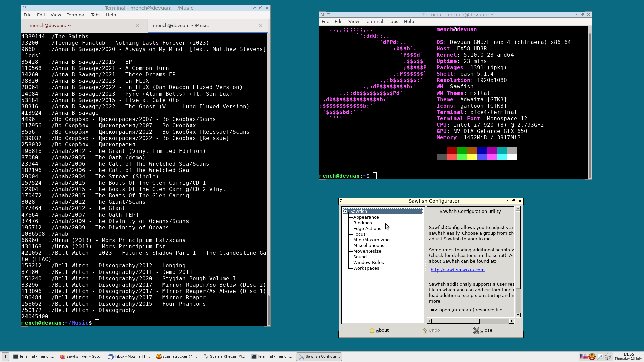
Task: Click the workspace 1 pager button
Action: point(5,356)
